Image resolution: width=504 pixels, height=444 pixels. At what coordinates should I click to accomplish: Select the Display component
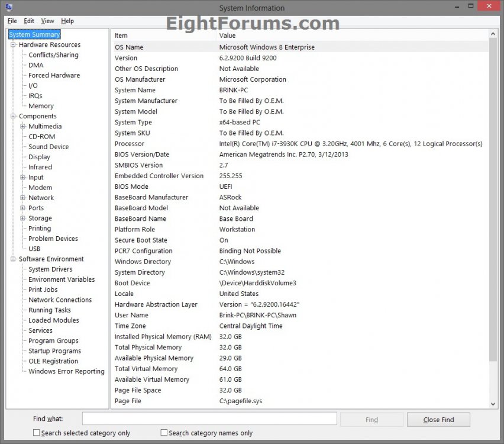(x=39, y=157)
